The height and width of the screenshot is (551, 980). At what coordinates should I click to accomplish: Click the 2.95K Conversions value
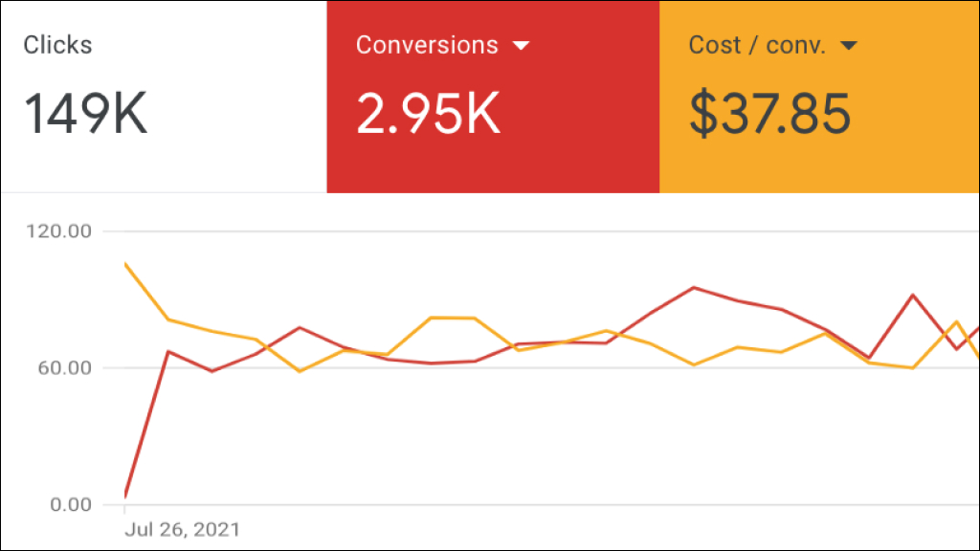click(x=427, y=112)
